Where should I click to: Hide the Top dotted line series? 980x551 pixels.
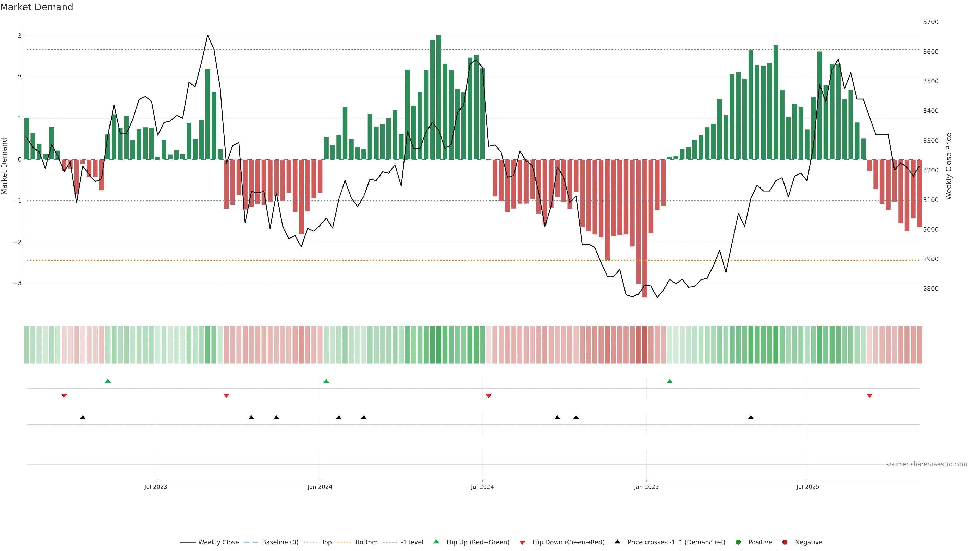[x=326, y=542]
